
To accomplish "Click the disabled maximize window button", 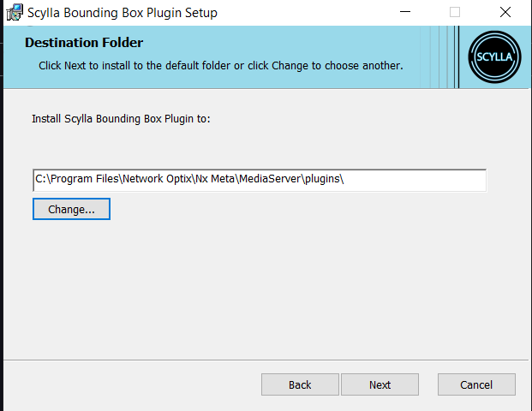I will tap(455, 13).
